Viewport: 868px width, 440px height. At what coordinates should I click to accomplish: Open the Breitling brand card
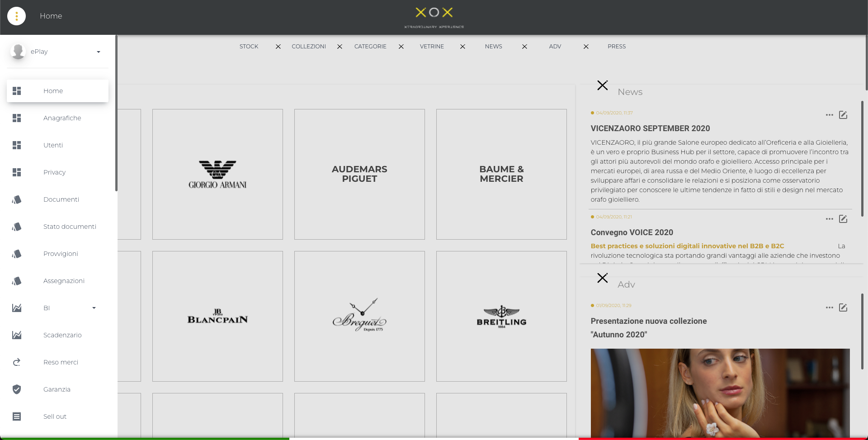tap(501, 316)
